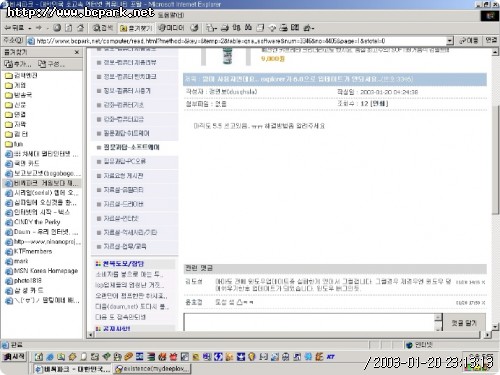Go back with the Back (뒤로) arrow
500x375 pixels.
pyautogui.click(x=14, y=28)
